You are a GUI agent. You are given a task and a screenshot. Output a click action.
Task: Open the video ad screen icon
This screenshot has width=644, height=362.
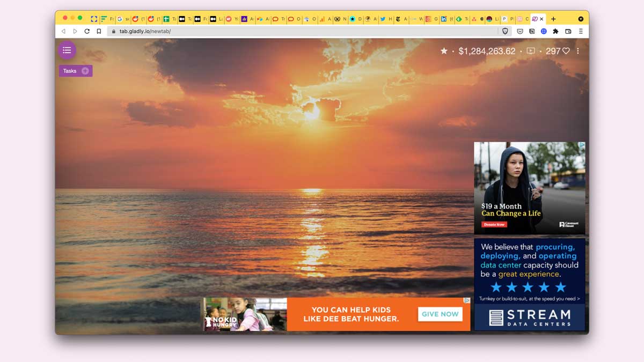pyautogui.click(x=531, y=51)
